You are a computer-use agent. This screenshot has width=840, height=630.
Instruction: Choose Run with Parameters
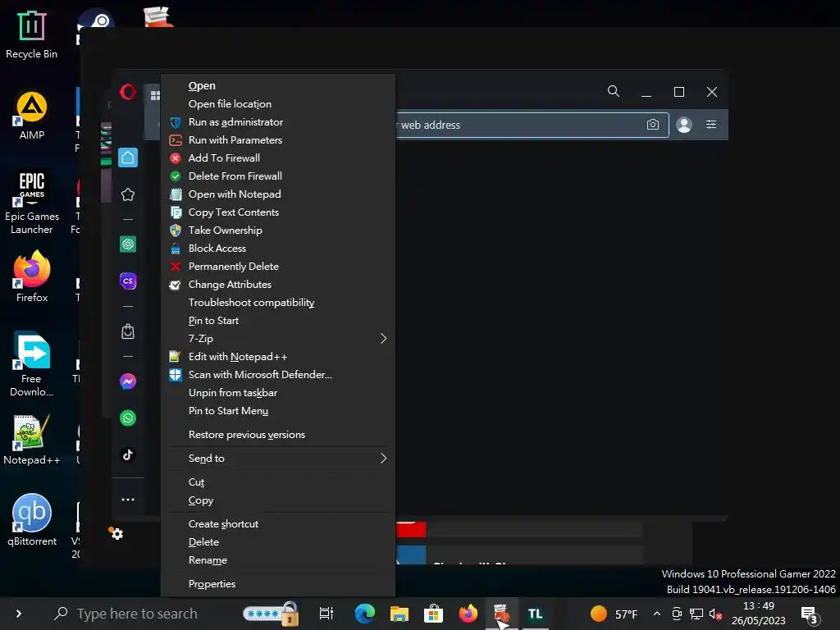pos(277,139)
